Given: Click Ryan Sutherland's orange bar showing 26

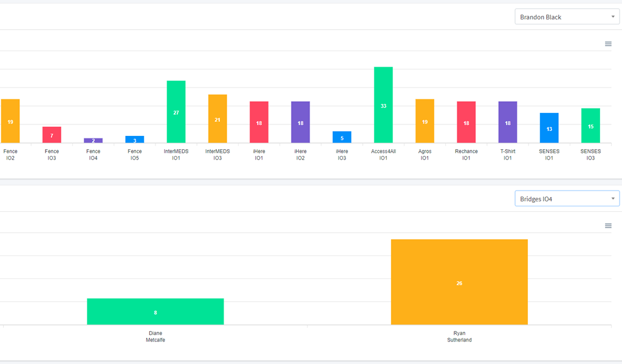Looking at the screenshot, I should coord(459,282).
